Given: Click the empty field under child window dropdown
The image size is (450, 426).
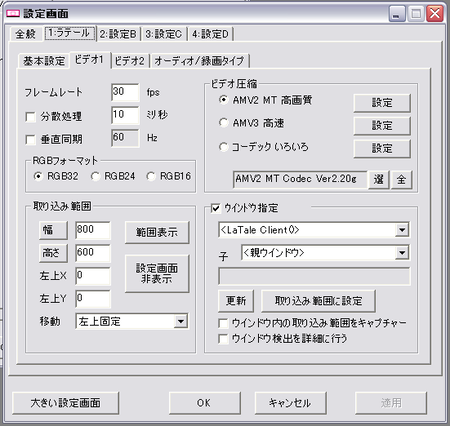Looking at the screenshot, I should click(314, 276).
